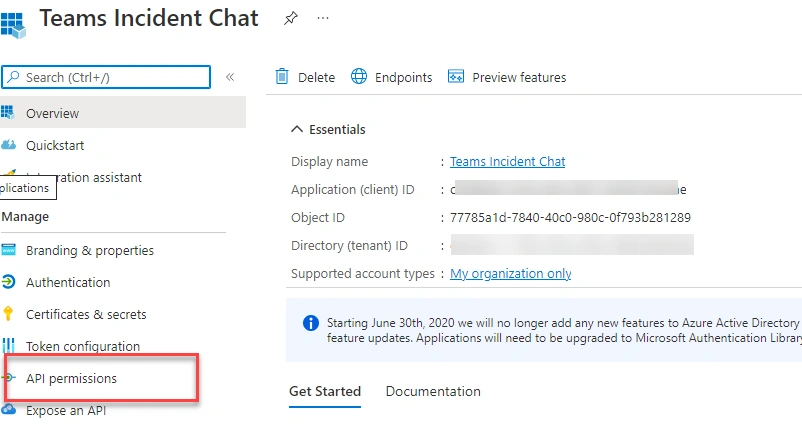Click the Authentication icon in the sidebar

(8, 282)
